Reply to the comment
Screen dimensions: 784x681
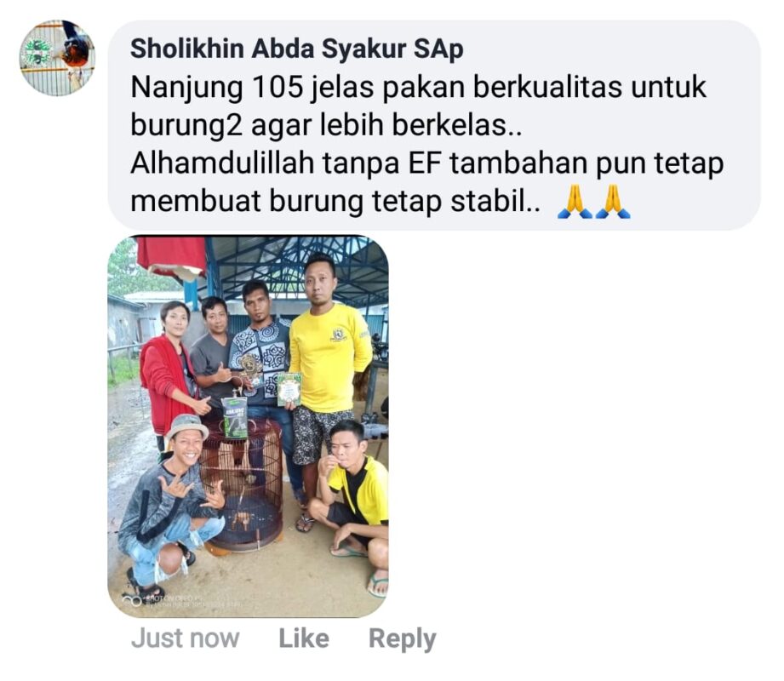tap(402, 639)
